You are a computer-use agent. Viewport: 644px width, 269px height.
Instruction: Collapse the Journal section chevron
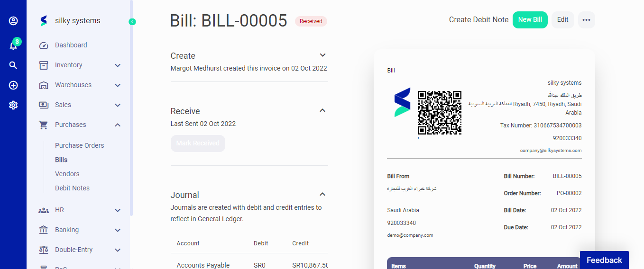[x=322, y=194]
